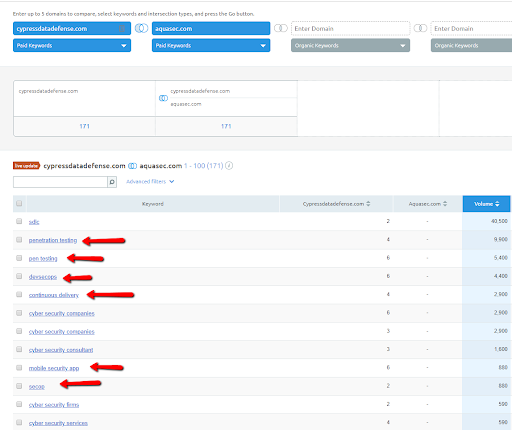Open the devsecops keyword link
This screenshot has height=430, width=512.
tap(43, 277)
